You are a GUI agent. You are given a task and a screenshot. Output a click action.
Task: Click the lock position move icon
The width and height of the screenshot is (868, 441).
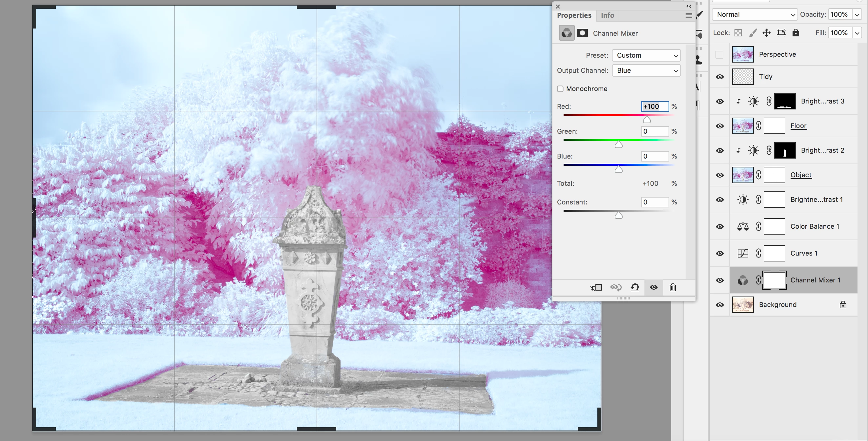point(767,33)
